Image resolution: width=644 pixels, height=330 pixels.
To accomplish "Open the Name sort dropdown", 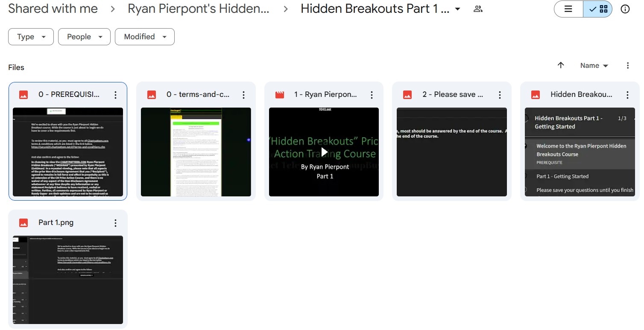I will click(x=594, y=66).
